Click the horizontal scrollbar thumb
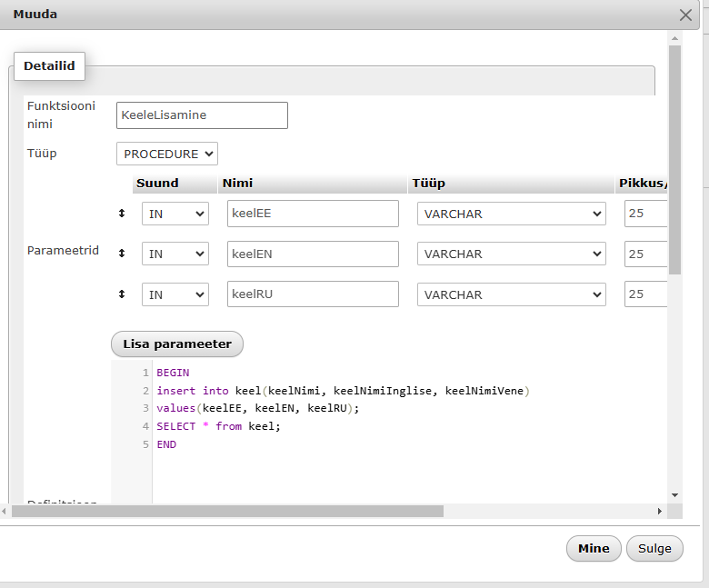Viewport: 709px width, 588px height. click(227, 511)
